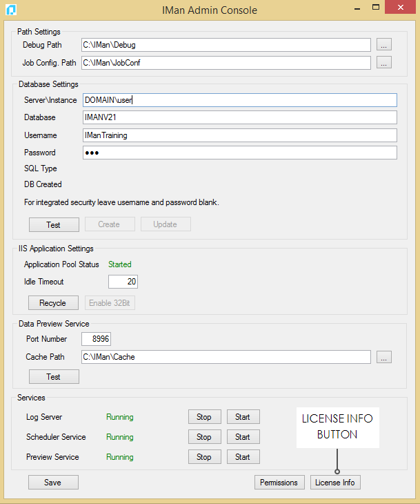Browse for Cache Path folder

[x=384, y=357]
